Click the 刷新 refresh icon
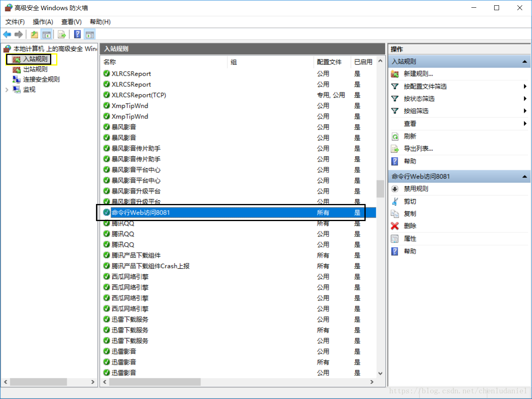Screen dimensions: 532x399 395,136
